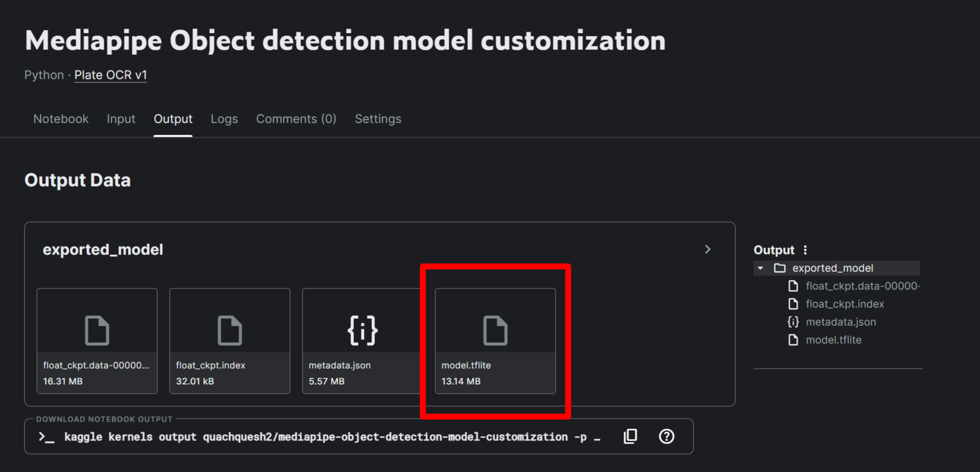Collapse the exported_model tree folder arrow
Screen dimensions: 980x472
[x=760, y=268]
